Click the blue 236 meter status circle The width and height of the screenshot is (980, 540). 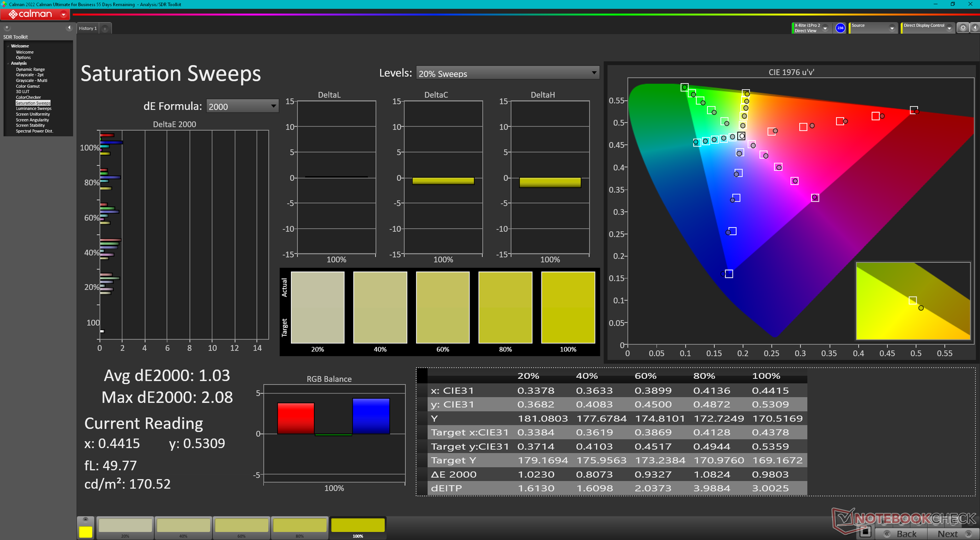(x=840, y=28)
